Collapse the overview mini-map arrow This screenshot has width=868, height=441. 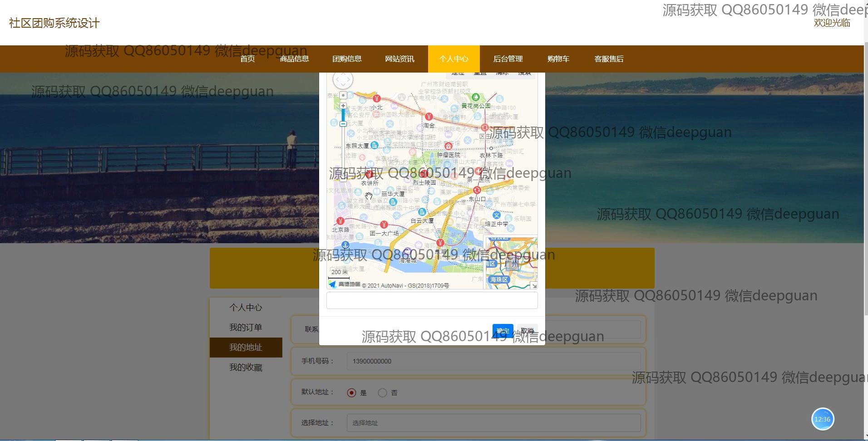click(x=534, y=285)
